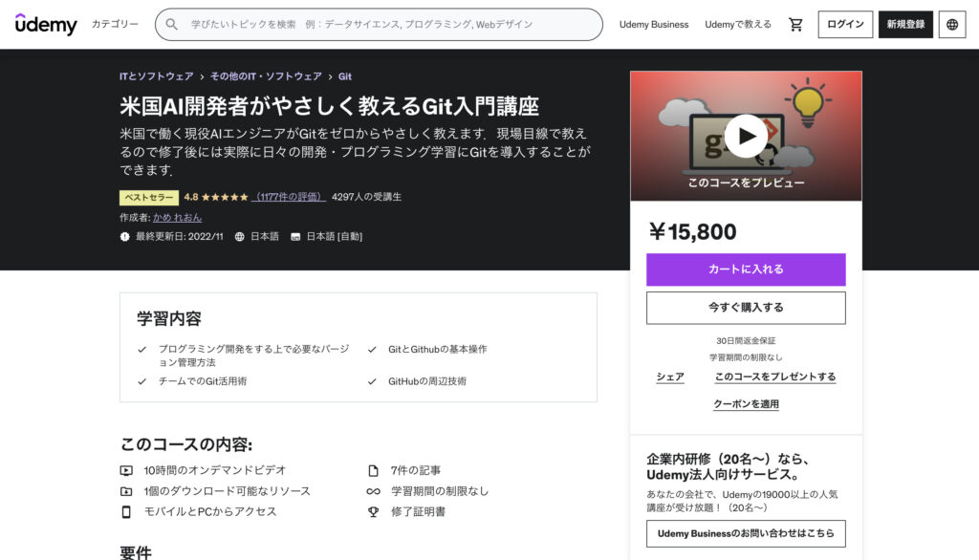979x560 pixels.
Task: Click the article document icon
Action: click(x=374, y=470)
